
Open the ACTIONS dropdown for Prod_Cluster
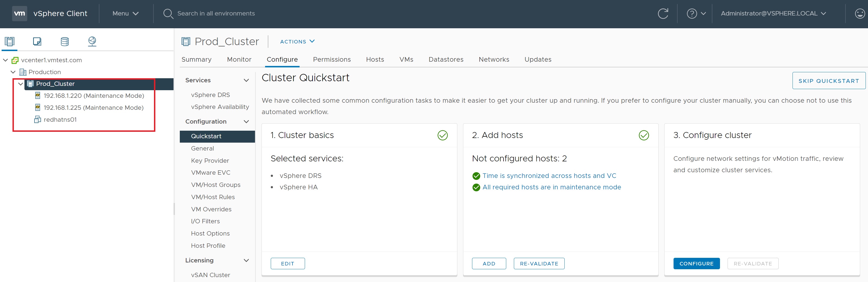(x=297, y=42)
